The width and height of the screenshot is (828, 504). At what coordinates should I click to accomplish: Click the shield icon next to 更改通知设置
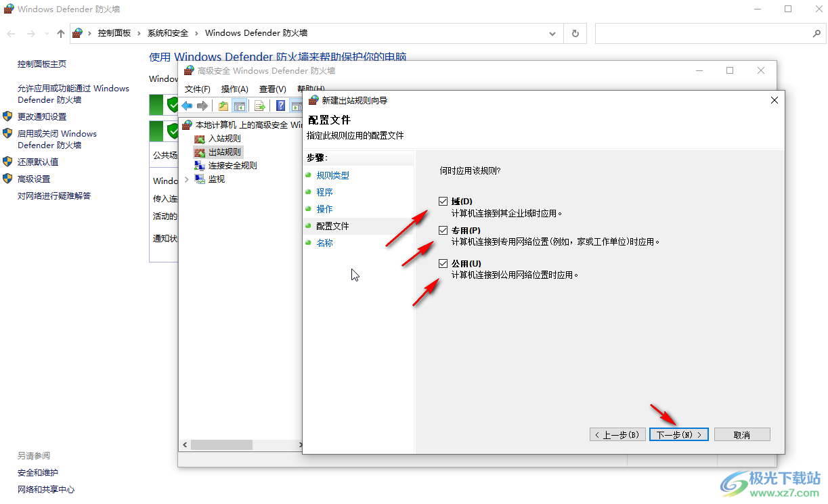pyautogui.click(x=8, y=116)
